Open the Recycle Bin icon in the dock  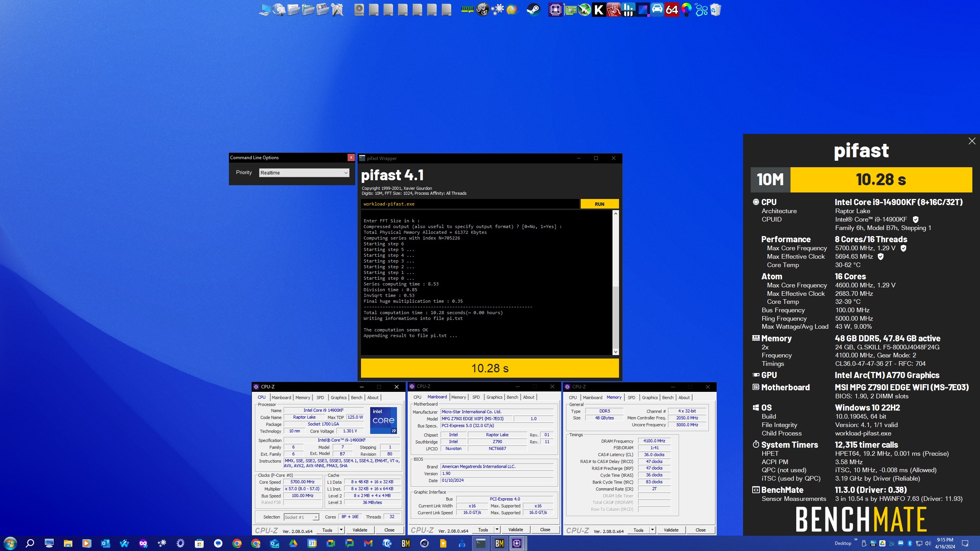pyautogui.click(x=715, y=10)
